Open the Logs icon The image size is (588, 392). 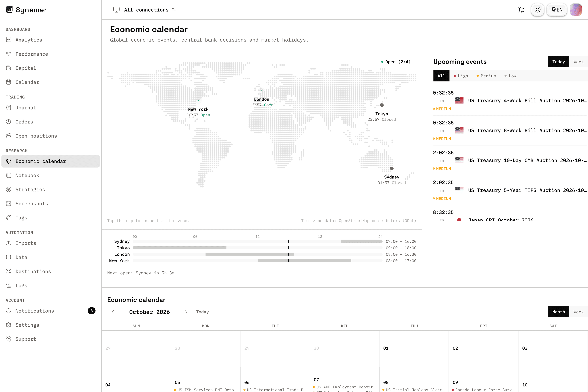[x=9, y=285]
